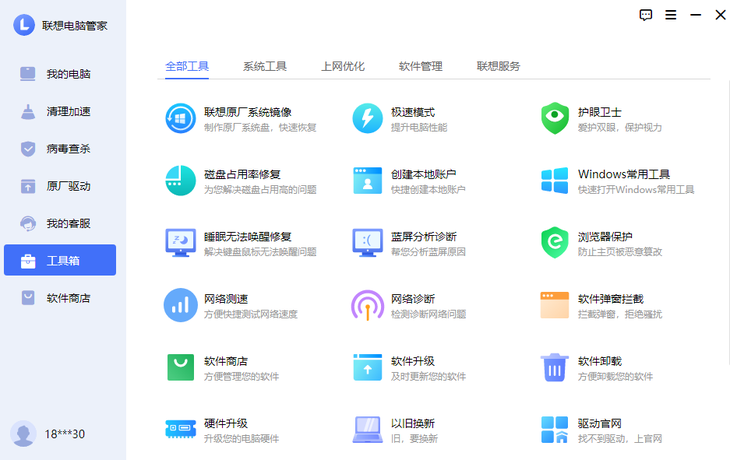Start 网络测速 bar chart icon
The width and height of the screenshot is (730, 460).
(x=181, y=305)
